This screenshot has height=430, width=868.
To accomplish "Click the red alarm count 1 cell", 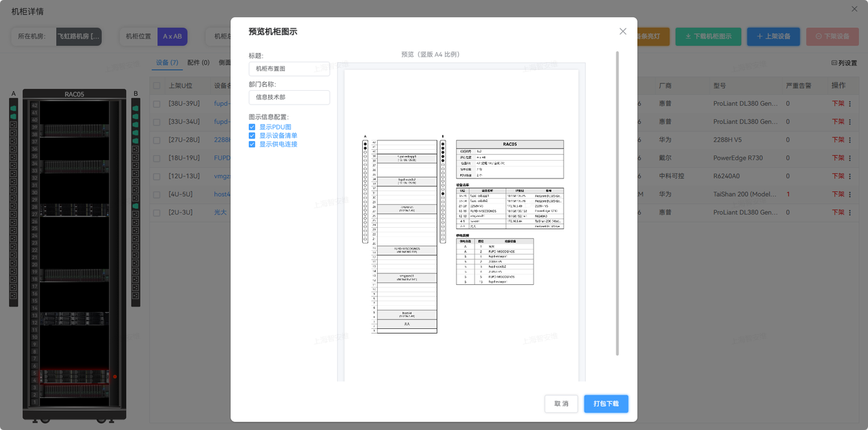I will click(x=788, y=195).
